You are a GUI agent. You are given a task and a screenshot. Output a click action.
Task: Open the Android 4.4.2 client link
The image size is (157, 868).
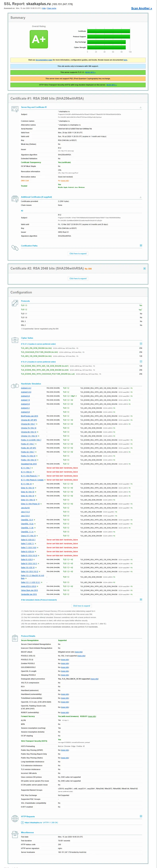pyautogui.click(x=26, y=388)
